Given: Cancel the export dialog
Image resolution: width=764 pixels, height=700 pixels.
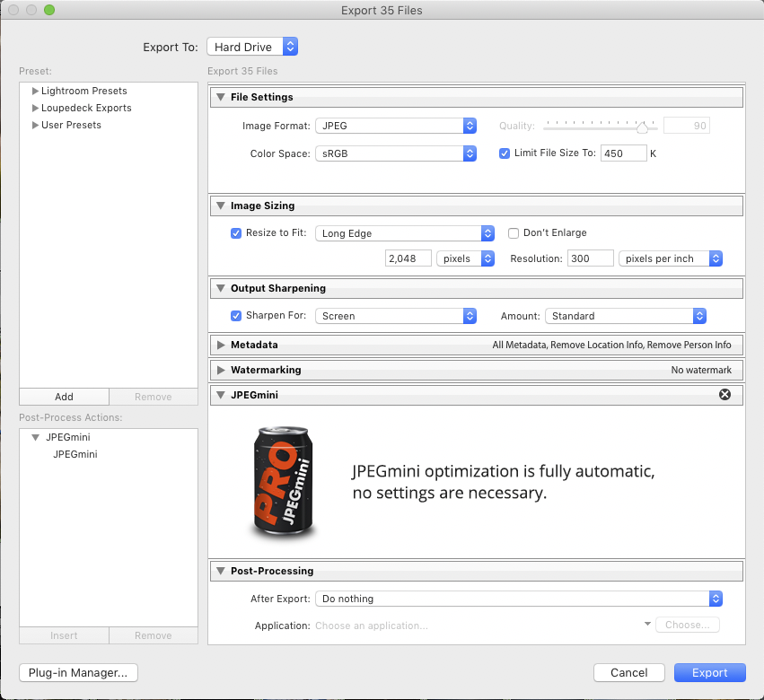Looking at the screenshot, I should point(629,672).
